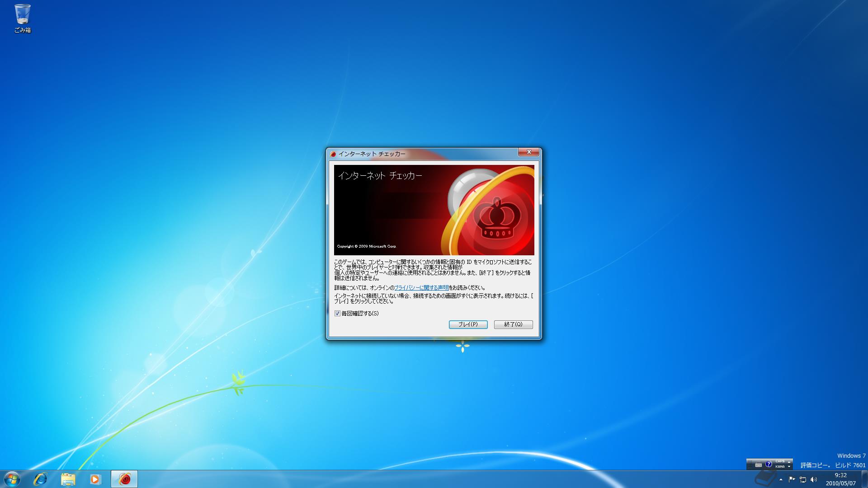Close the インターネット チェッカー dialog
Image resolution: width=868 pixels, height=488 pixels.
point(528,152)
